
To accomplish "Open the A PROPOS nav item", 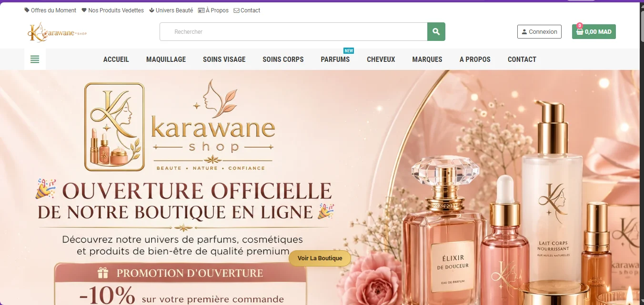I will 475,59.
